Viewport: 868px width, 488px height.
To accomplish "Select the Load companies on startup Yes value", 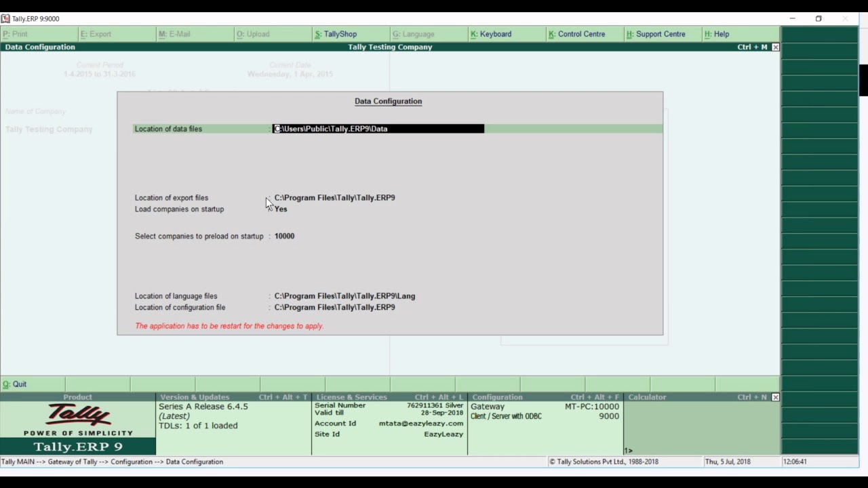I will (281, 209).
